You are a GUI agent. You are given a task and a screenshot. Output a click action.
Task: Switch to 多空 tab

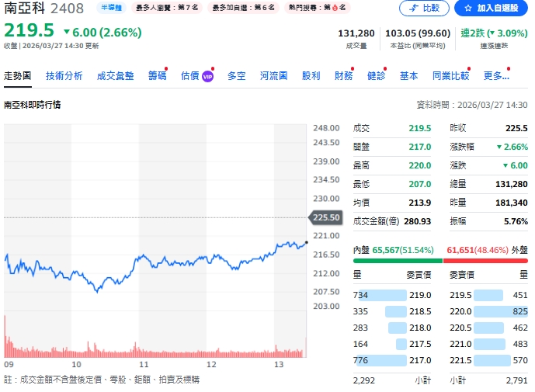click(237, 76)
